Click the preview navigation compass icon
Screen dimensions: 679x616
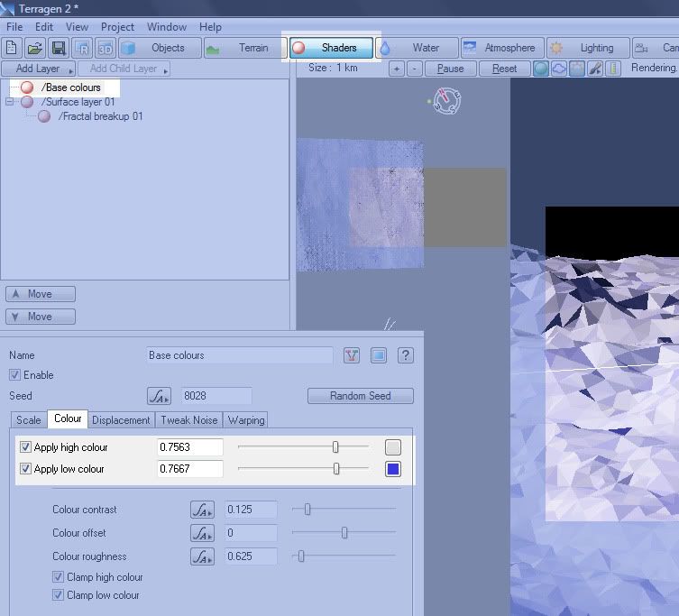446,101
